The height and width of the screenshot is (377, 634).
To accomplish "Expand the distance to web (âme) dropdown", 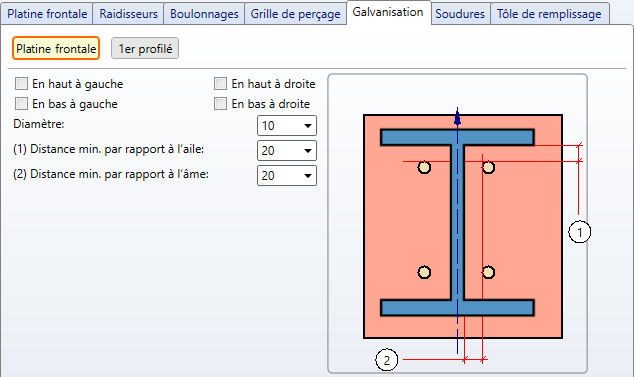I will click(x=287, y=176).
